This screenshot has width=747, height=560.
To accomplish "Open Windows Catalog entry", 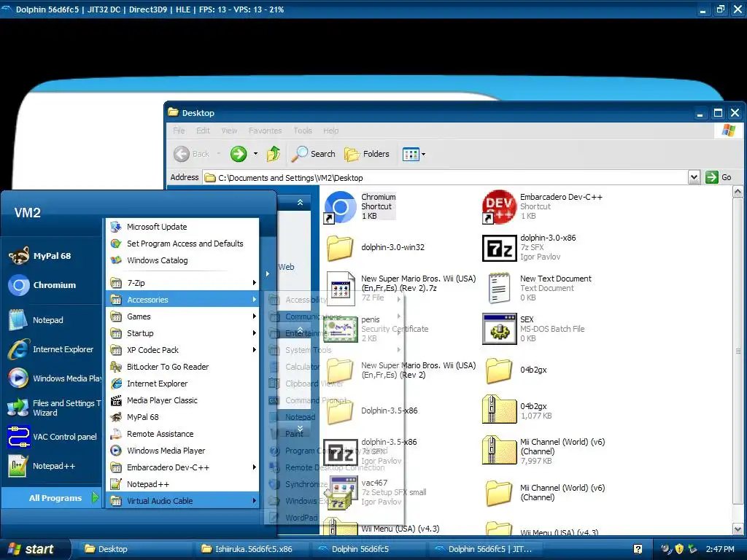I will tap(183, 260).
